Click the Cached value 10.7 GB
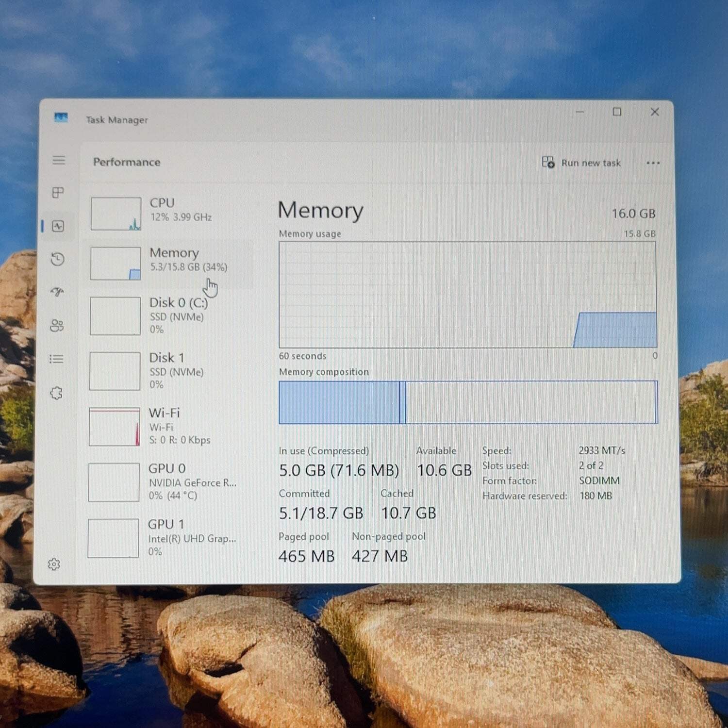Viewport: 728px width, 728px height. (x=409, y=513)
